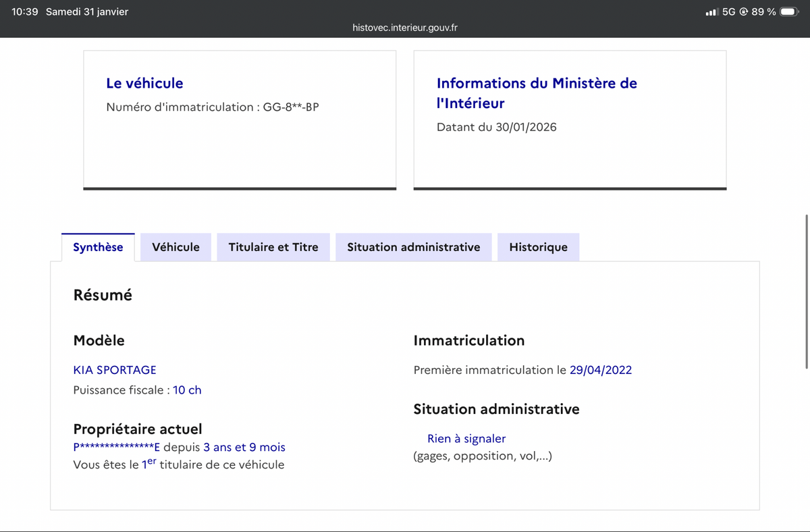Screen dimensions: 810x532
Task: Select the Synthèse tab
Action: click(98, 247)
